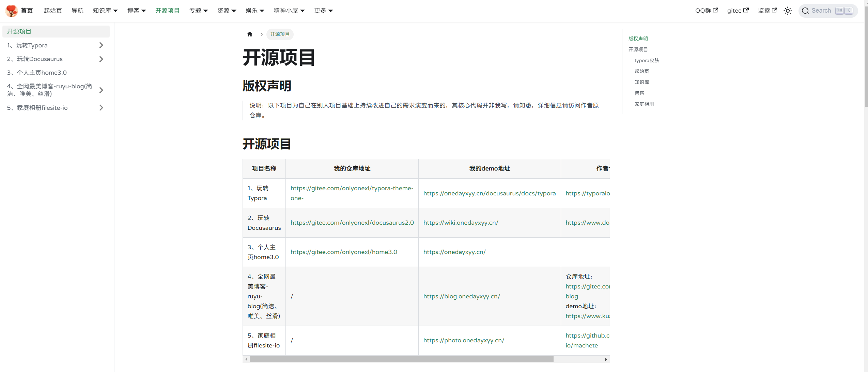Click the table's scroll-right arrow
The image size is (868, 372).
(x=606, y=359)
